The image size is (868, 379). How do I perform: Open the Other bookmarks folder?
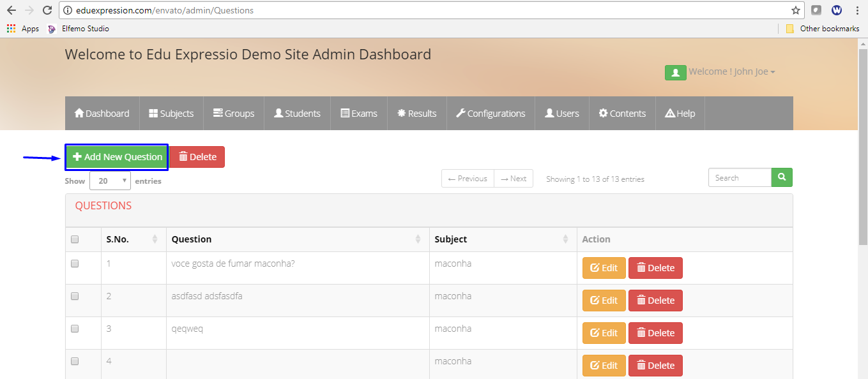coord(823,29)
